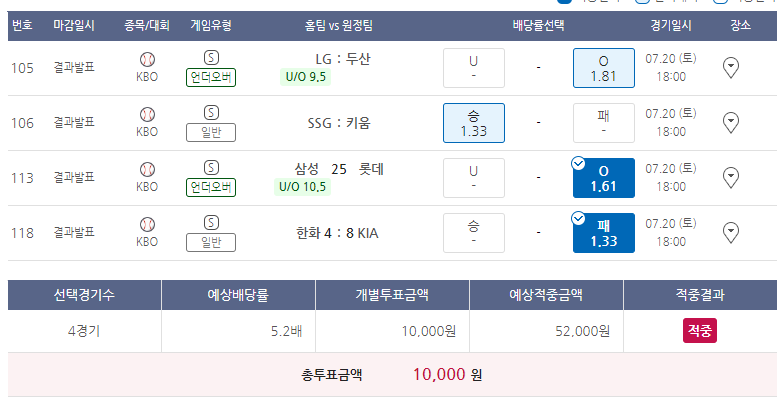The height and width of the screenshot is (406, 779).
Task: Open location pin for match 105
Action: tap(730, 68)
